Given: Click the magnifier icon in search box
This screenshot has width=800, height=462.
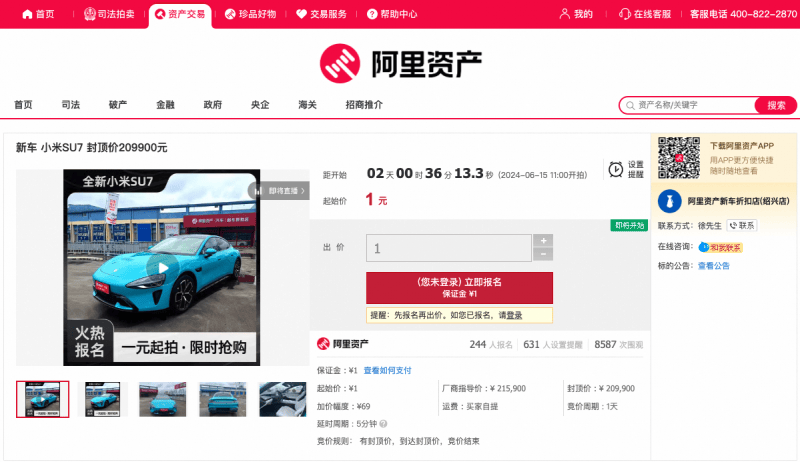Looking at the screenshot, I should 630,106.
